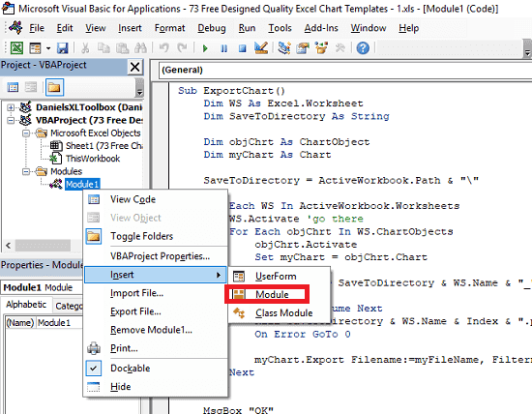Click the Redo arrow icon

click(x=183, y=48)
